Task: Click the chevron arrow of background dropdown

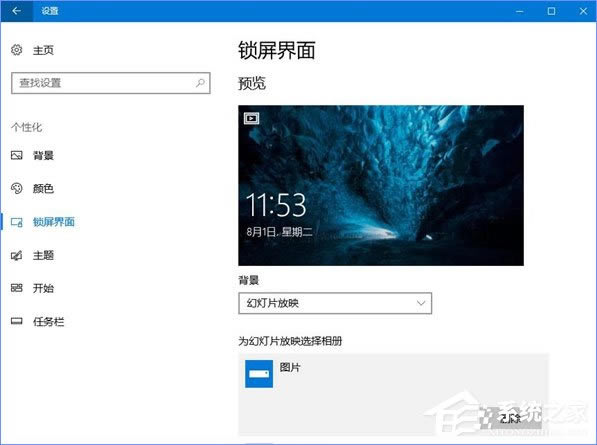Action: tap(421, 303)
